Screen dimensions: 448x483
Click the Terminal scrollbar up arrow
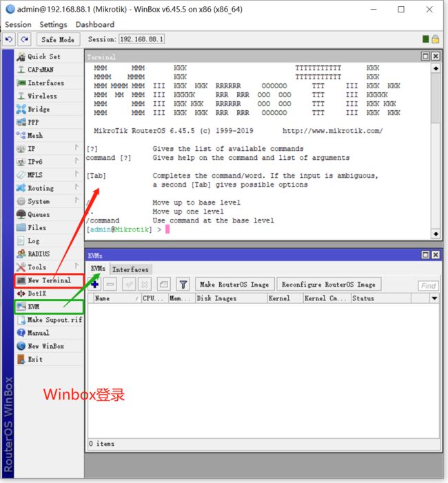pyautogui.click(x=436, y=68)
